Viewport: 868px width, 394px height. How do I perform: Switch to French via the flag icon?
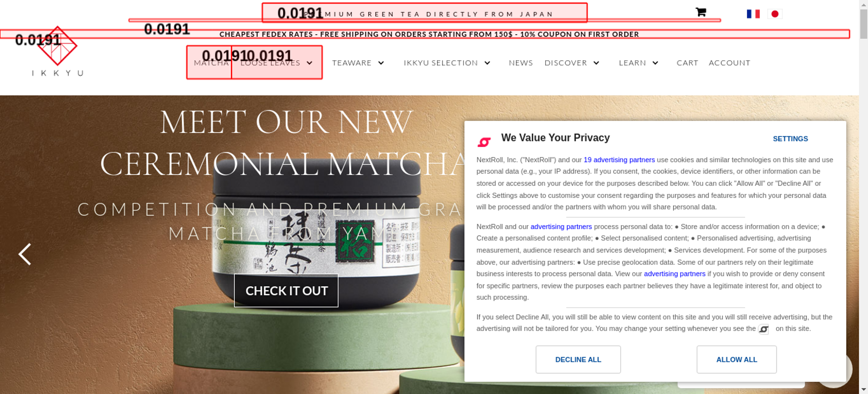[753, 14]
